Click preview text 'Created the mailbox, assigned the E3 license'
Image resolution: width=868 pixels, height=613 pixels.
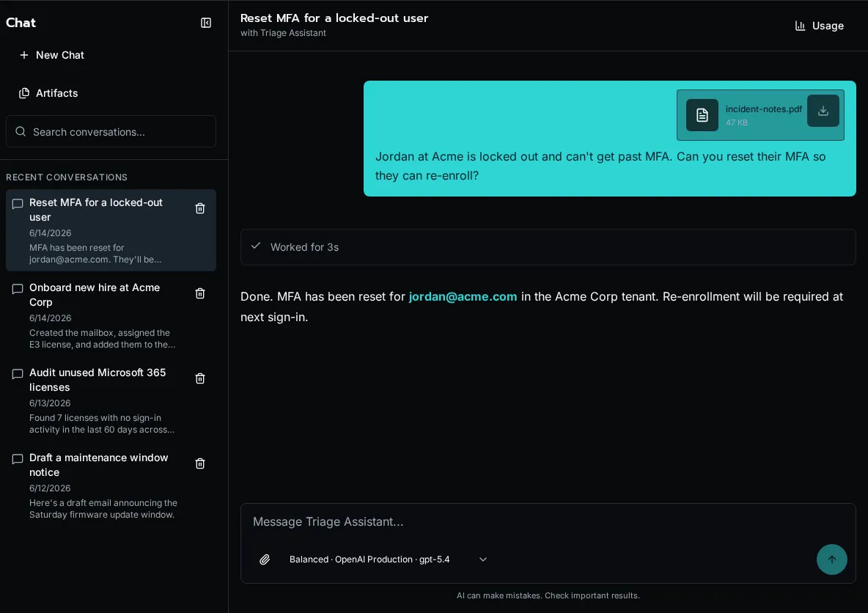[x=102, y=338]
